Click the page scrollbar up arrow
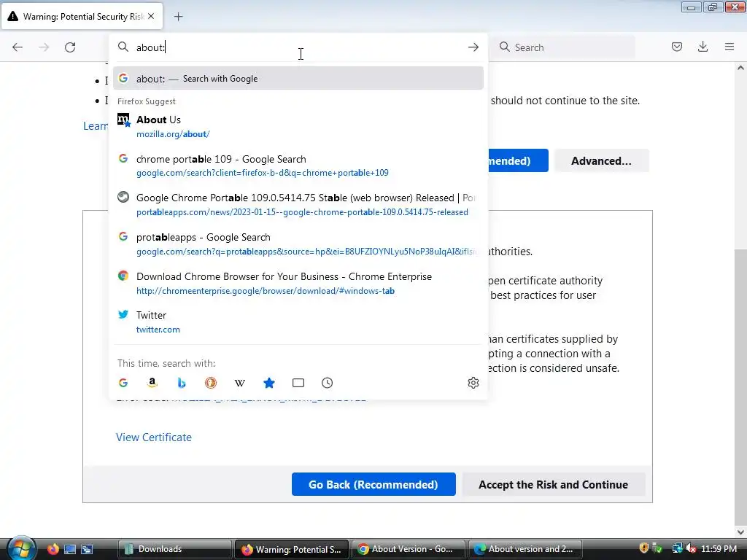The height and width of the screenshot is (560, 747). coord(740,68)
